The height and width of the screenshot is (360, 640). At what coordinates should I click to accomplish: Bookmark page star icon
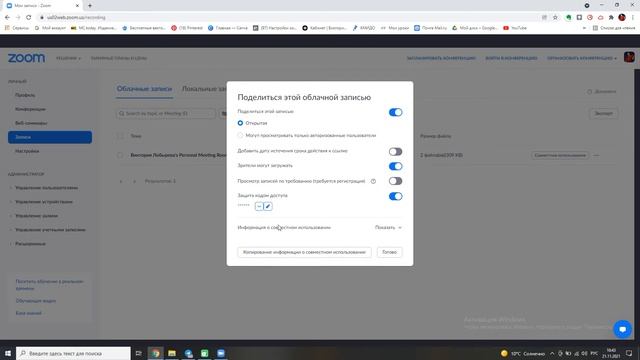(555, 18)
